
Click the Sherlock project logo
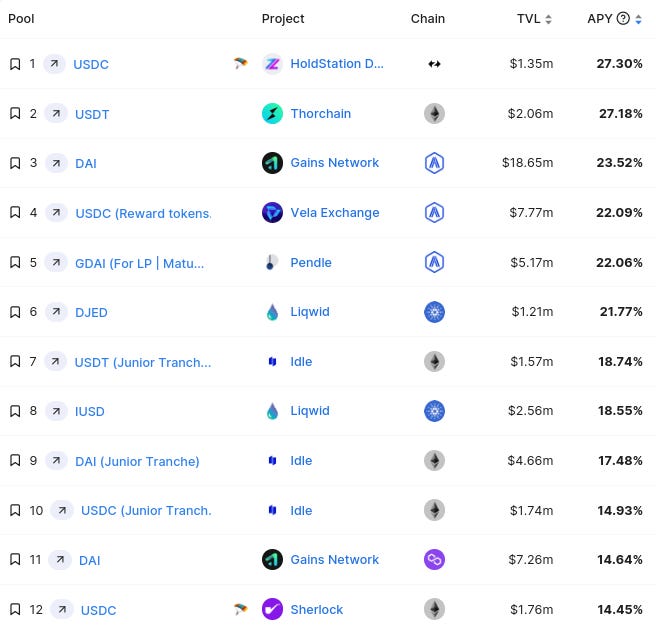272,609
